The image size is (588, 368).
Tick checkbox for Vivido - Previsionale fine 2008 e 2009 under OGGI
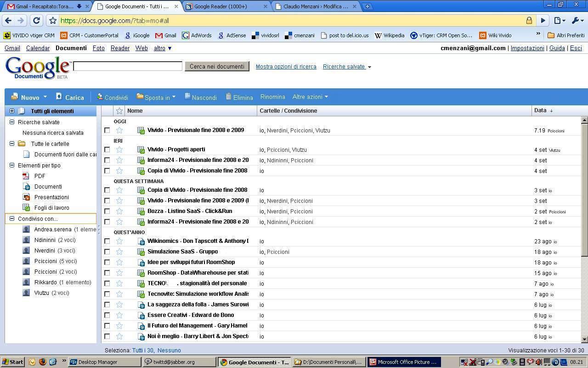(x=107, y=130)
